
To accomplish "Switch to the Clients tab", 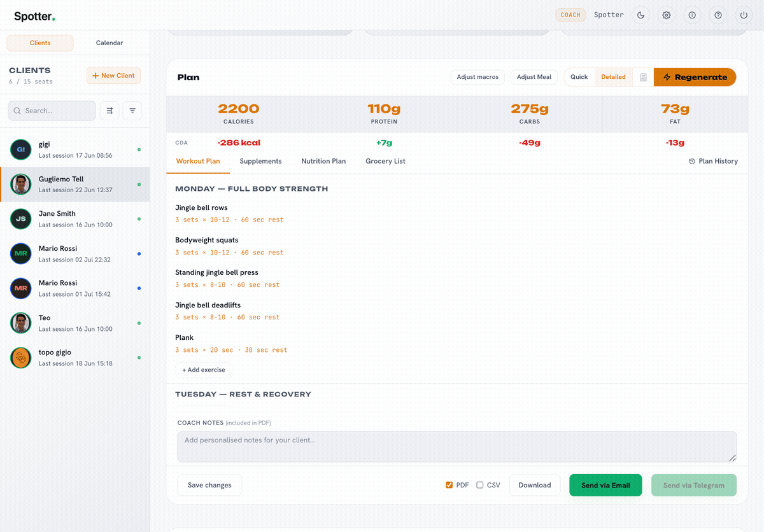I will point(40,43).
